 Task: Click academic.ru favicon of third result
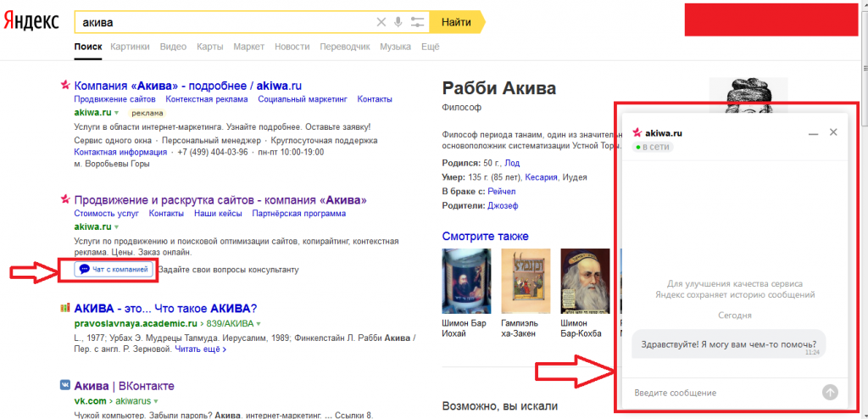coord(65,308)
